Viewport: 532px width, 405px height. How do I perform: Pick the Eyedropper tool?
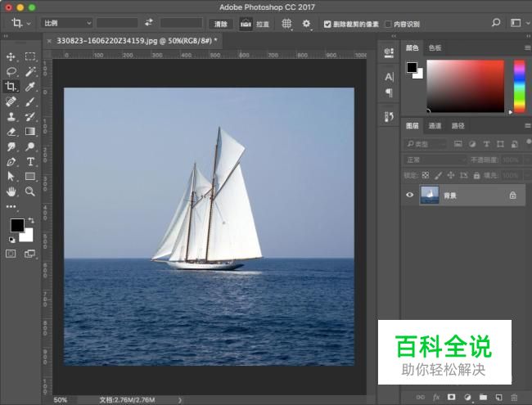pos(30,87)
